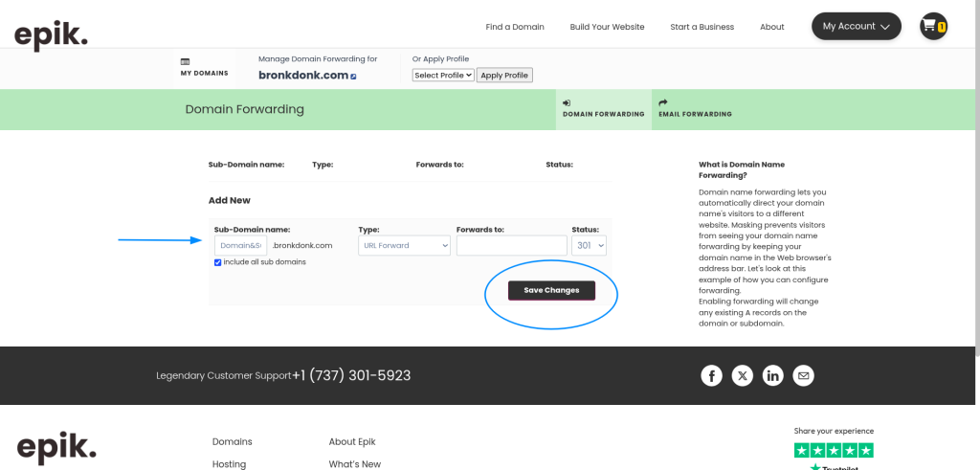Viewport: 980px width, 470px height.
Task: Open the Hosting footer link
Action: tap(229, 464)
